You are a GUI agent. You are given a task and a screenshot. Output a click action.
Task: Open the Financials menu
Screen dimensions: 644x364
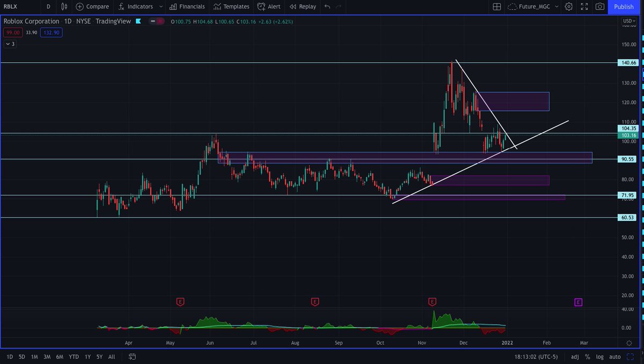click(x=187, y=6)
